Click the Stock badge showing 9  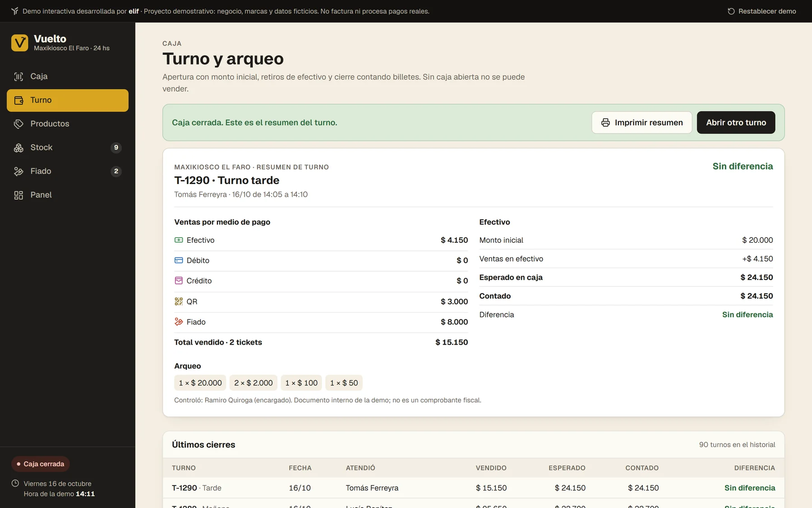(x=116, y=148)
